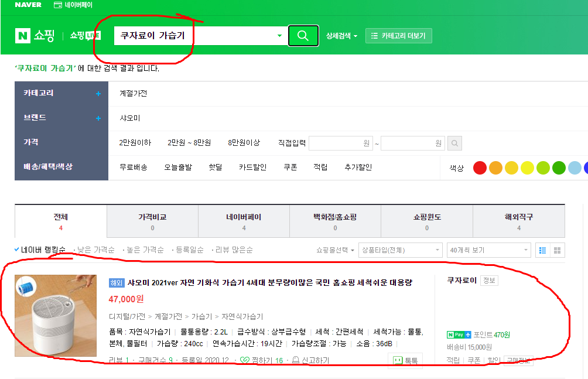Open 쇼핑 LIVE
Viewport: 588px width, 379px height.
85,36
